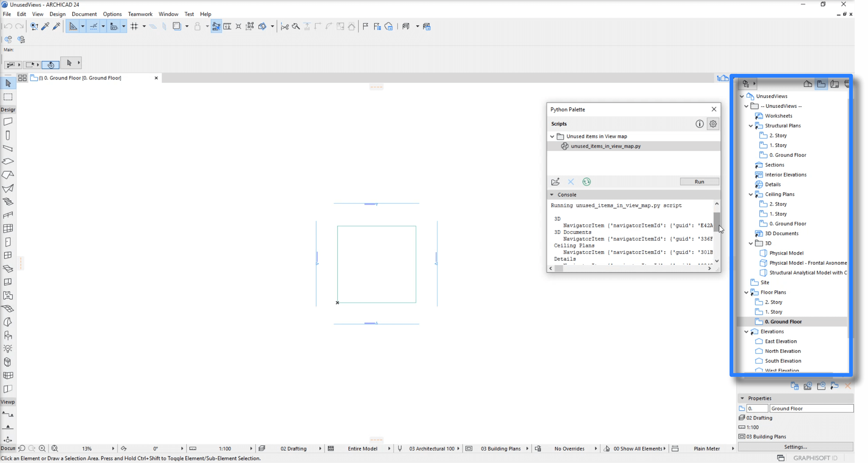Open the Teamwork menu
This screenshot has width=868, height=463.
[140, 14]
